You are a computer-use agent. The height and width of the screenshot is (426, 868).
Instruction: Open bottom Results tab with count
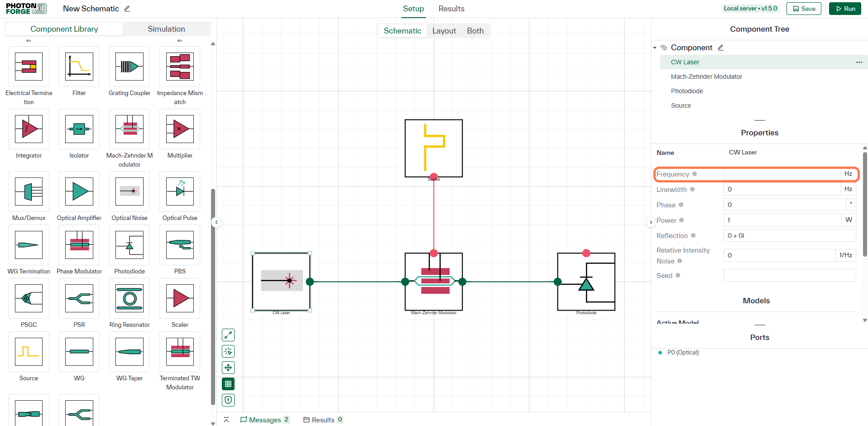(x=323, y=420)
